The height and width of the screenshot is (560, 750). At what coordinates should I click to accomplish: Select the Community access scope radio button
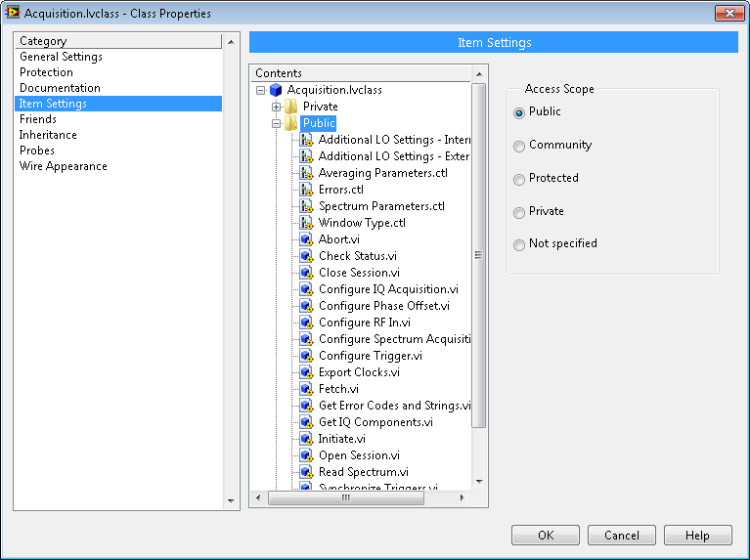pyautogui.click(x=519, y=146)
